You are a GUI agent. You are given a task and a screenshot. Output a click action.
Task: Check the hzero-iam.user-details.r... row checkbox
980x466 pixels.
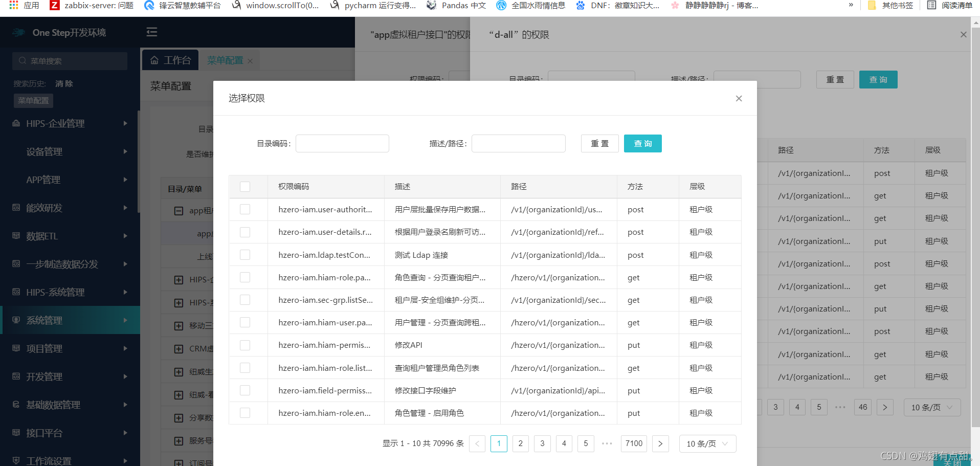(245, 232)
